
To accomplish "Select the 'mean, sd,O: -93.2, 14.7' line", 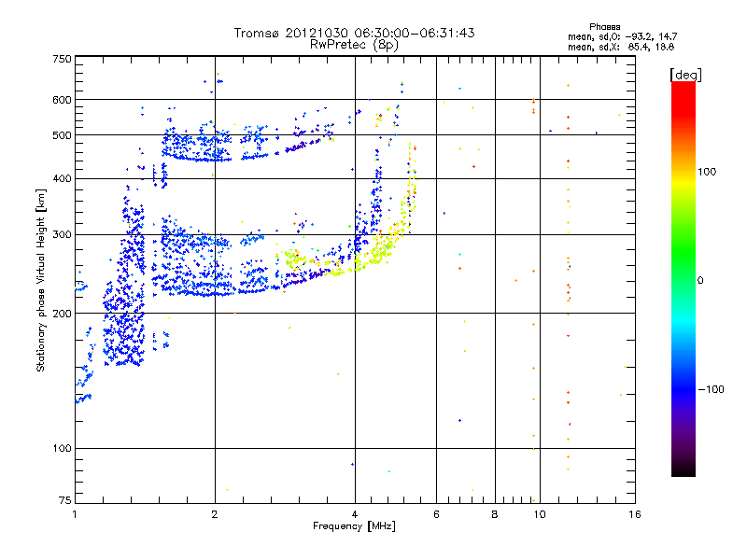I will (622, 36).
